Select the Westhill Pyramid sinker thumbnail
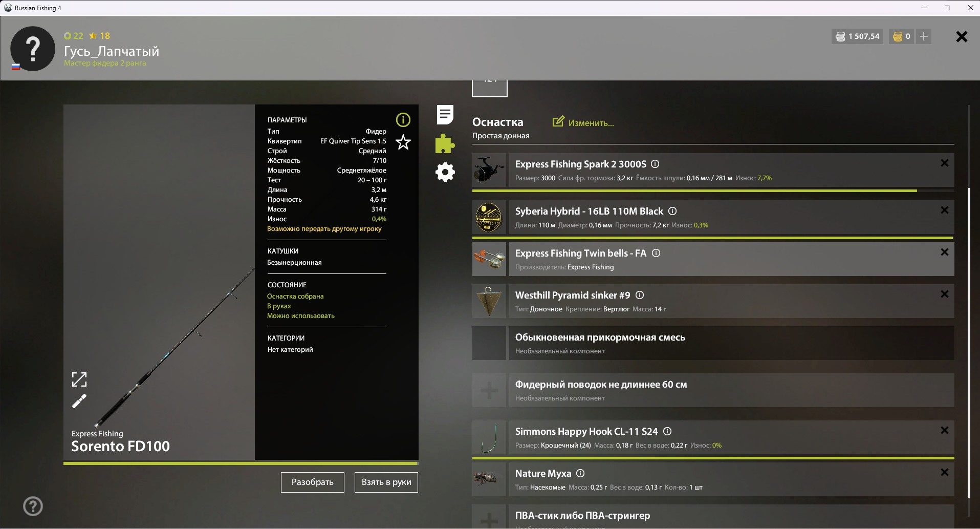Image resolution: width=980 pixels, height=529 pixels. (x=489, y=301)
